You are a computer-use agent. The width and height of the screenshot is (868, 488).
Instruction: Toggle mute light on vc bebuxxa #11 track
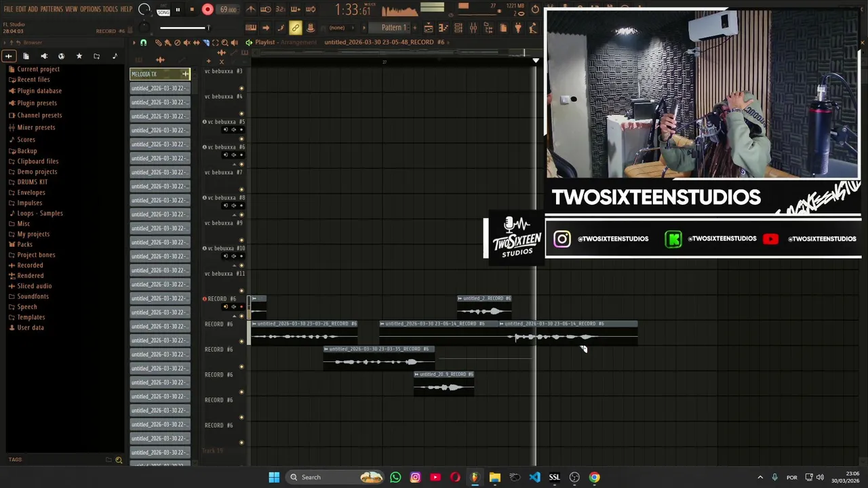241,291
